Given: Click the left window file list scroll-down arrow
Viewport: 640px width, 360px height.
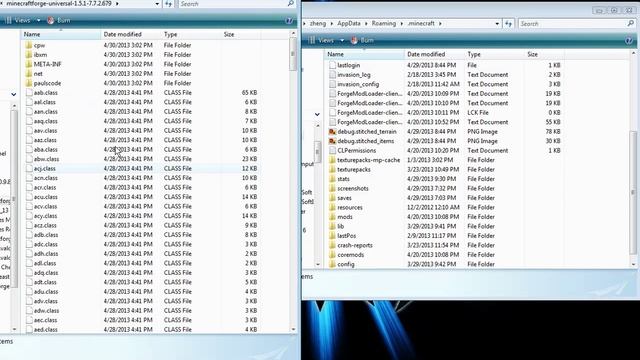Looking at the screenshot, I should pyautogui.click(x=293, y=329).
